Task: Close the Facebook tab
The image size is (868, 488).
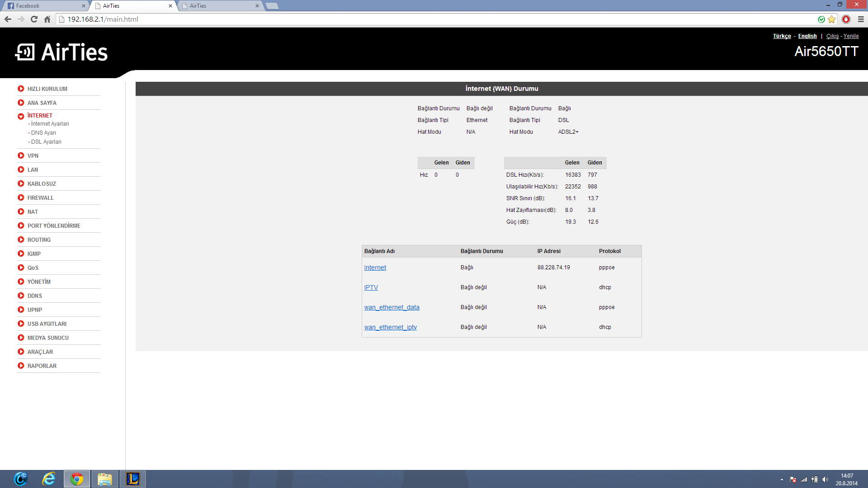Action: click(x=83, y=6)
